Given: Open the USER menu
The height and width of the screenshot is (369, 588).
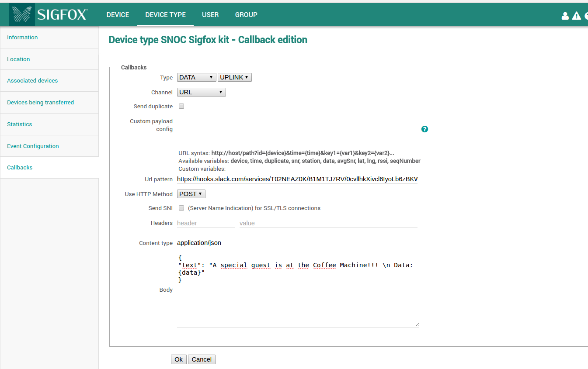Looking at the screenshot, I should pyautogui.click(x=210, y=15).
